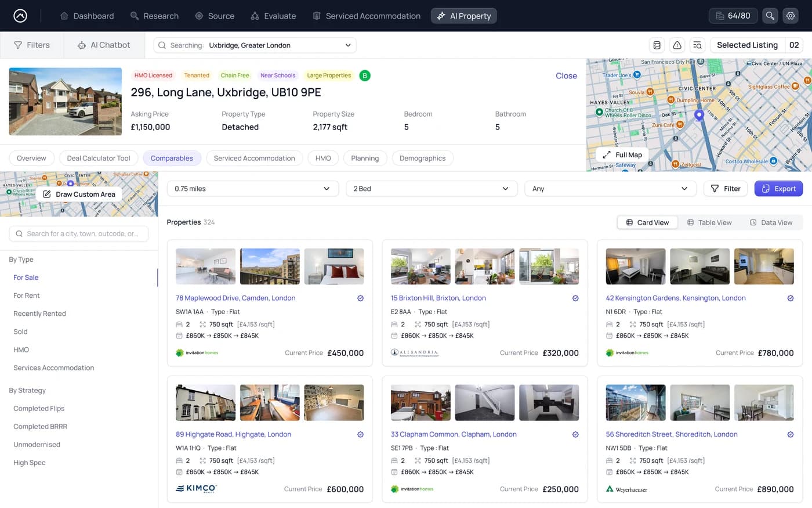Open the search icon in the top bar
Image resolution: width=812 pixels, height=508 pixels.
[x=770, y=16]
